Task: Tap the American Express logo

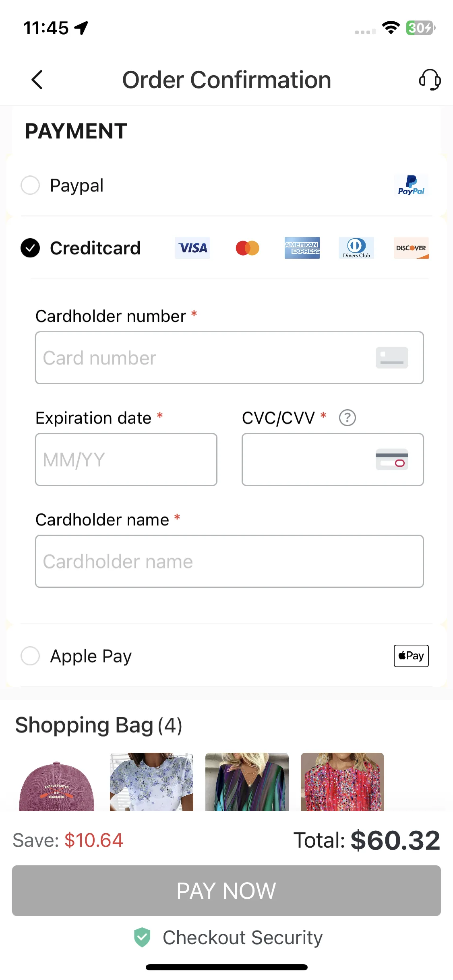Action: pos(302,248)
